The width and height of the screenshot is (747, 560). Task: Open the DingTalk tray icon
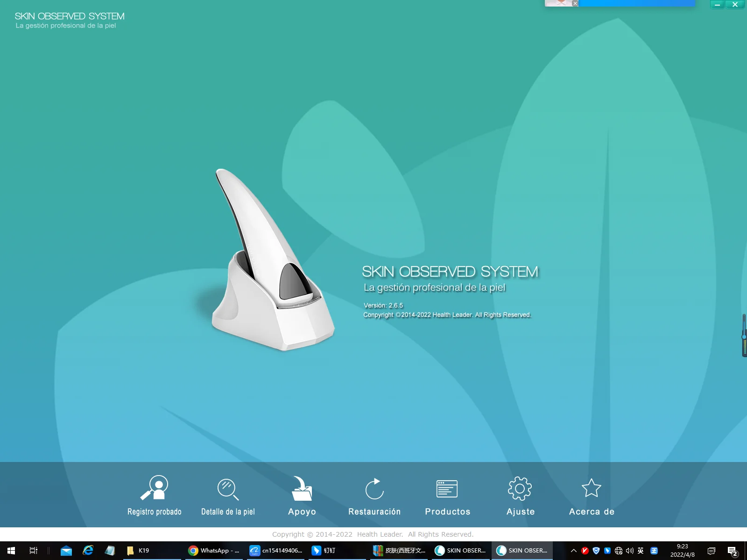click(x=607, y=551)
